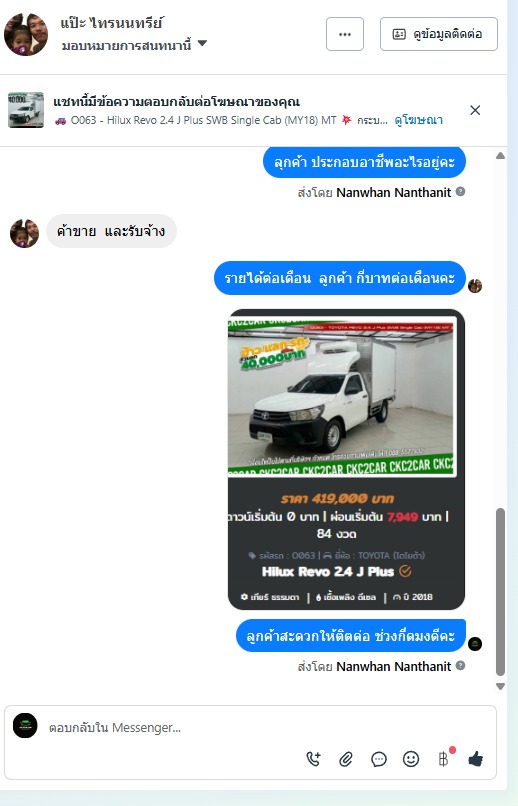Click the info icon beside Nanwhan Nanthanit at bottom
This screenshot has width=518, height=806.
coord(460,666)
